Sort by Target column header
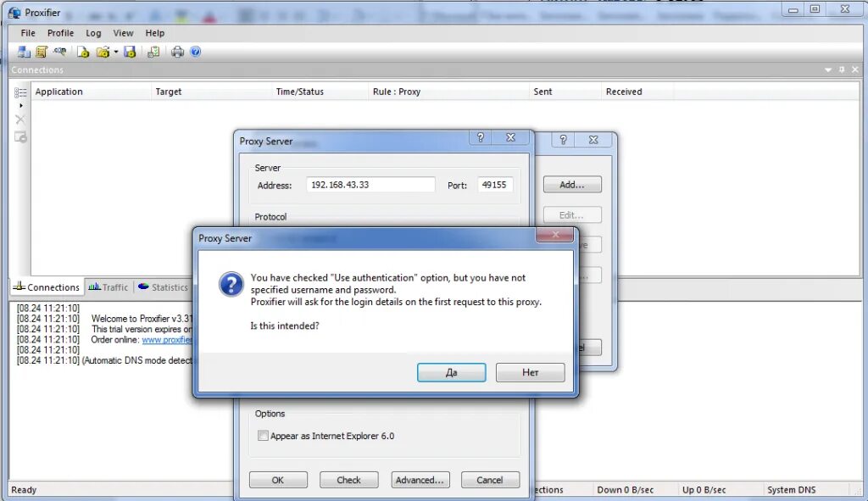868x501 pixels. 211,92
